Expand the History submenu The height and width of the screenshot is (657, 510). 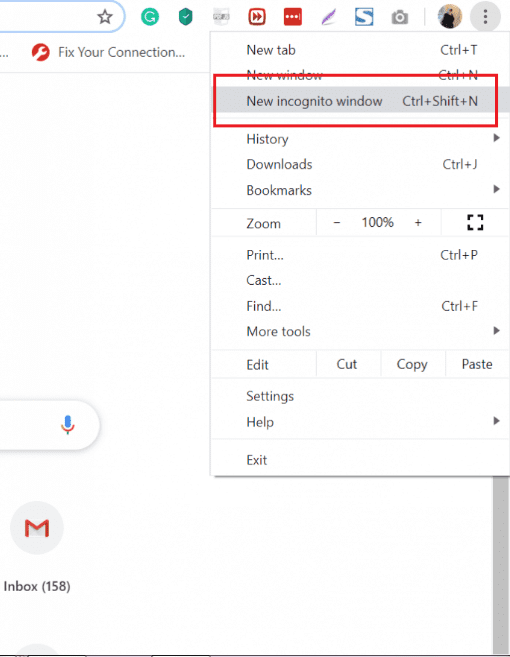pyautogui.click(x=360, y=139)
